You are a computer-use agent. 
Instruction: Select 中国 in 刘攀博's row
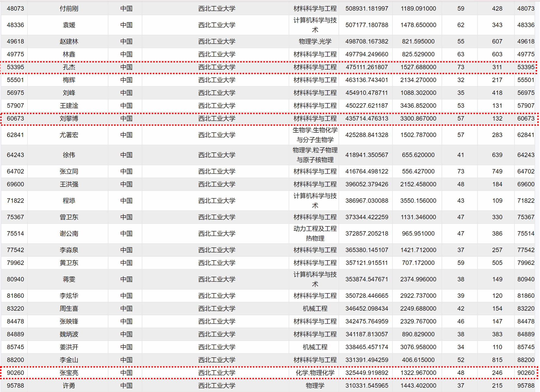126,118
